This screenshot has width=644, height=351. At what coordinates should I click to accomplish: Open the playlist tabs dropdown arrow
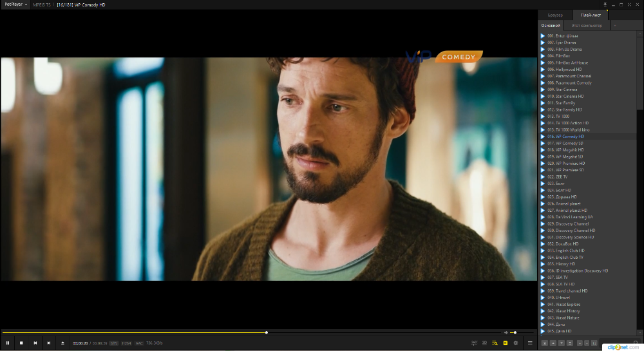(x=615, y=26)
